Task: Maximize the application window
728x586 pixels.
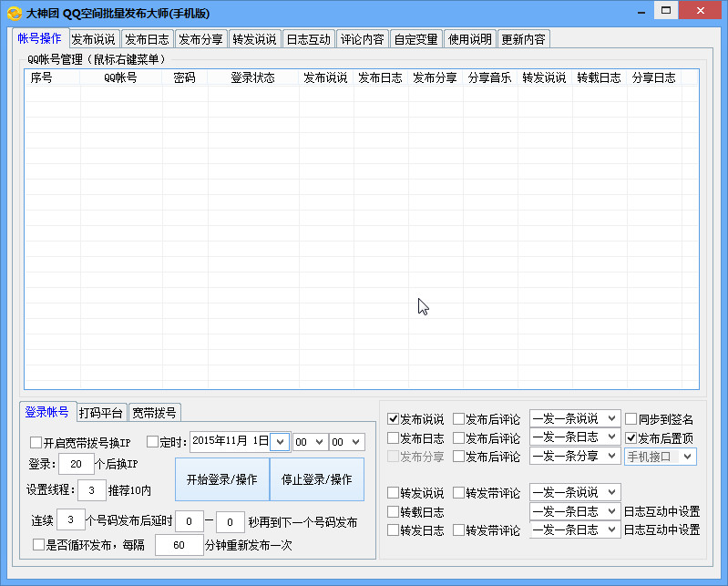Action: pyautogui.click(x=666, y=10)
